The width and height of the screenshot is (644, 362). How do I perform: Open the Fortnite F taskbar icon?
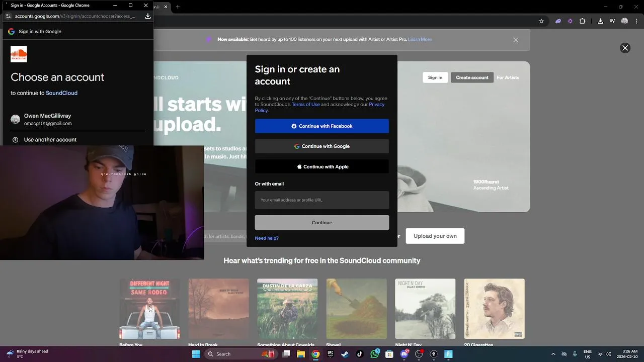448,354
